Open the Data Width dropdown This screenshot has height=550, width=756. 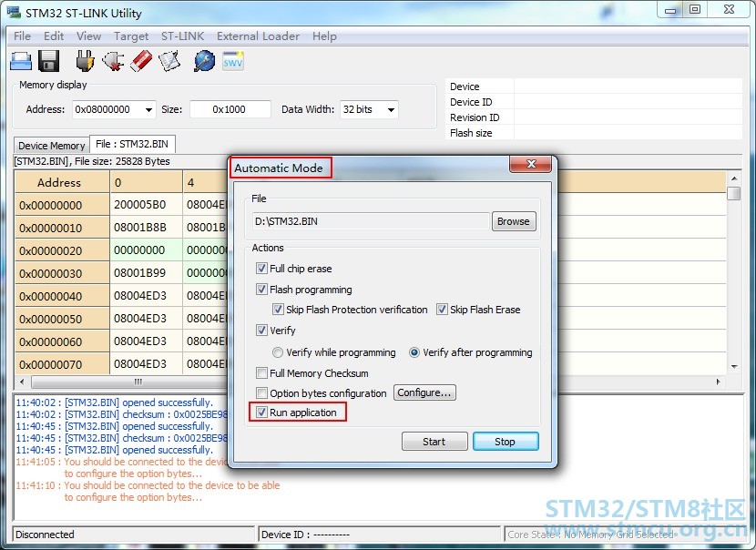[x=391, y=110]
